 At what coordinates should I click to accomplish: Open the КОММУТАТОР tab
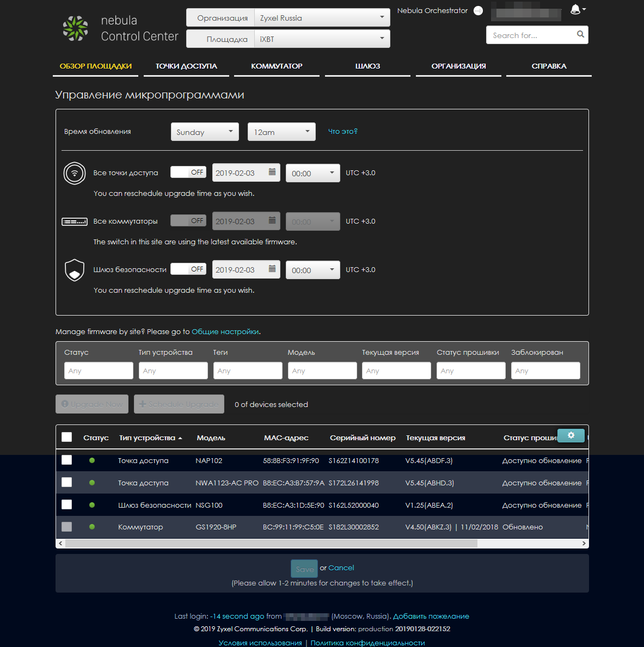pyautogui.click(x=277, y=66)
